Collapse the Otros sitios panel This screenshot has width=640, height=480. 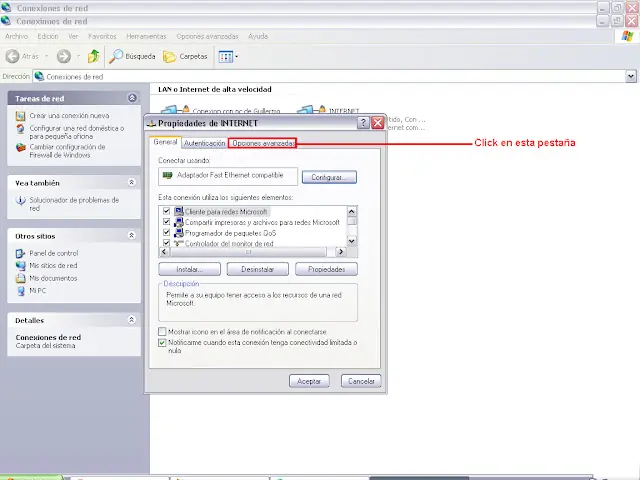[x=131, y=236]
